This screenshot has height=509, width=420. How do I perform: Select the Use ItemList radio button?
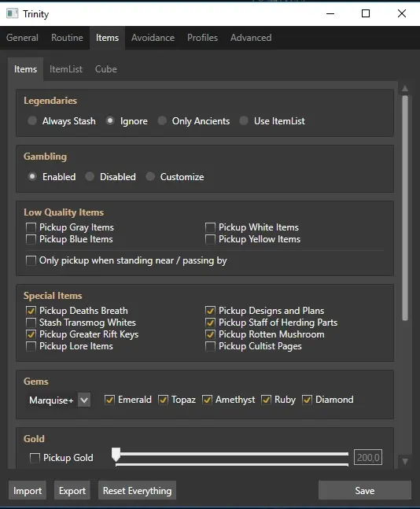(244, 120)
